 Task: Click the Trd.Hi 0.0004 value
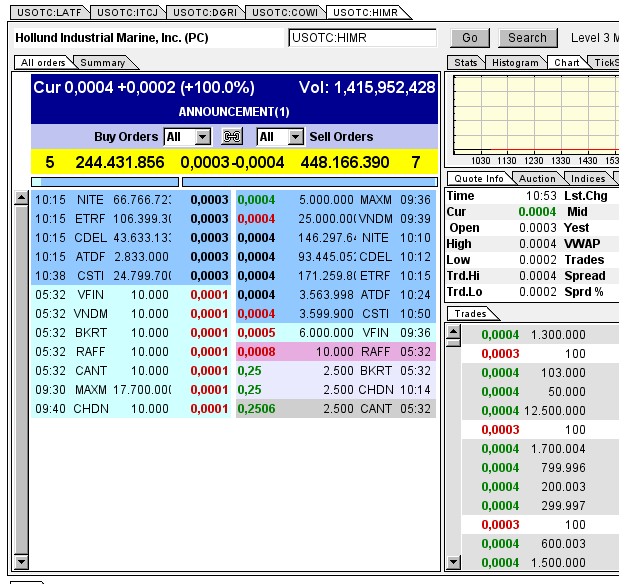pos(538,276)
